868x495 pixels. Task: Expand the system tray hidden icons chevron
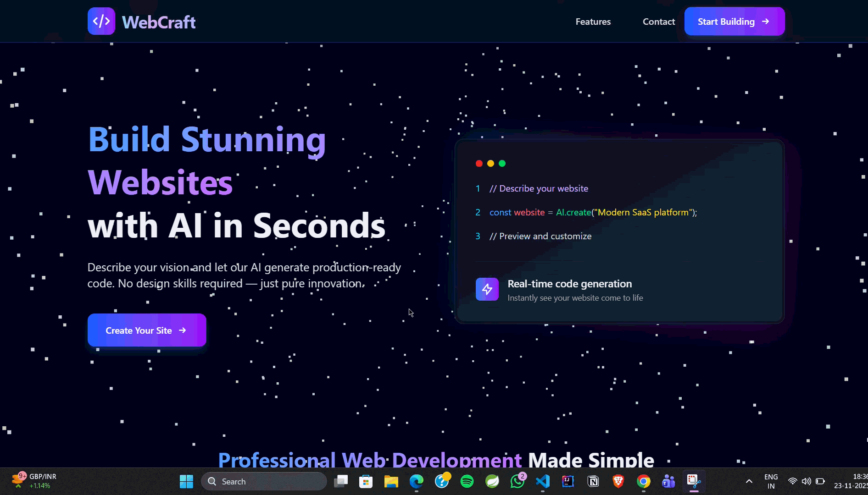tap(749, 481)
